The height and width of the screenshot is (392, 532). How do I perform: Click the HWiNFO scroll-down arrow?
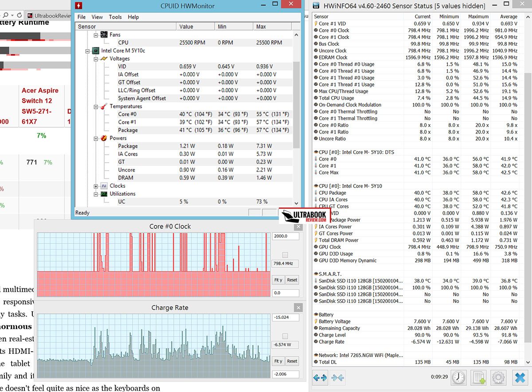tap(528, 363)
